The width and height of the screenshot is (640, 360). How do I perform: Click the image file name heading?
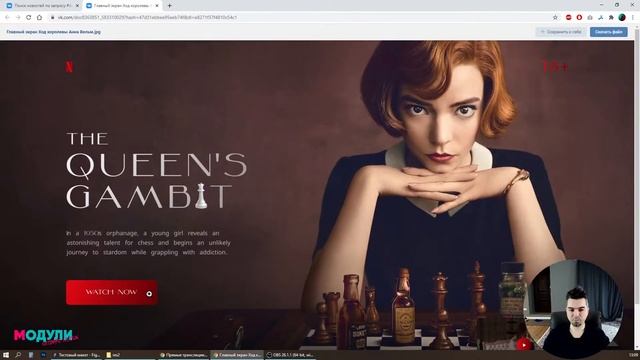point(53,32)
